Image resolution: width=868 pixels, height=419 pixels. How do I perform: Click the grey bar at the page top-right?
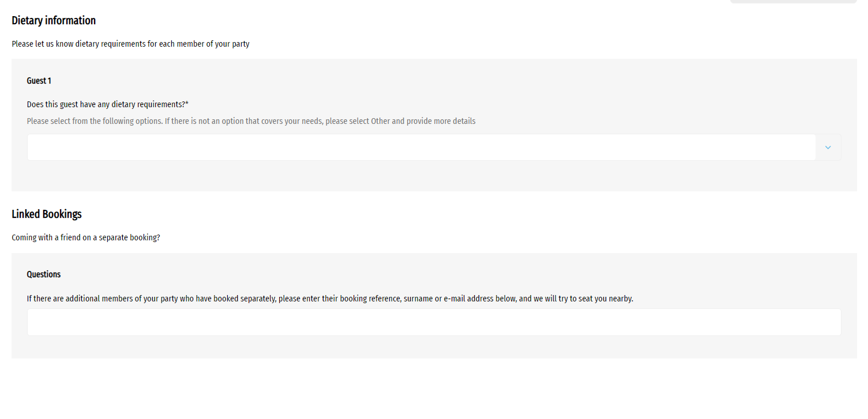pos(793,2)
